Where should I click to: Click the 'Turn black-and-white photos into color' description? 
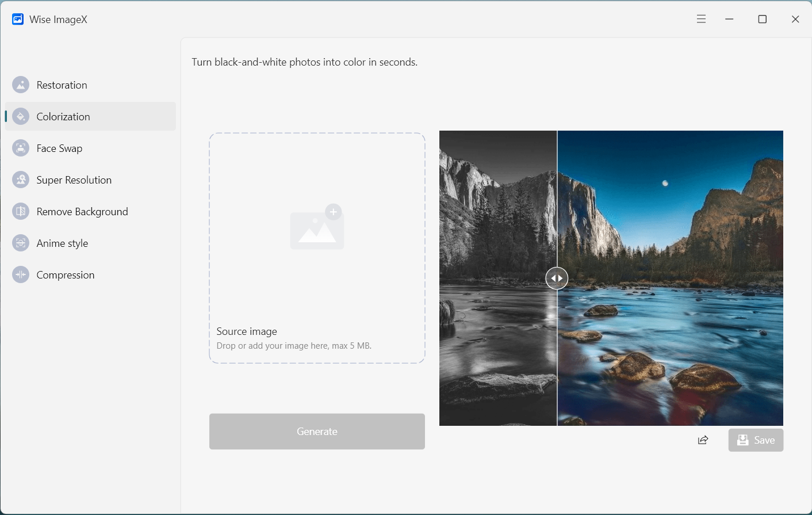pyautogui.click(x=305, y=62)
